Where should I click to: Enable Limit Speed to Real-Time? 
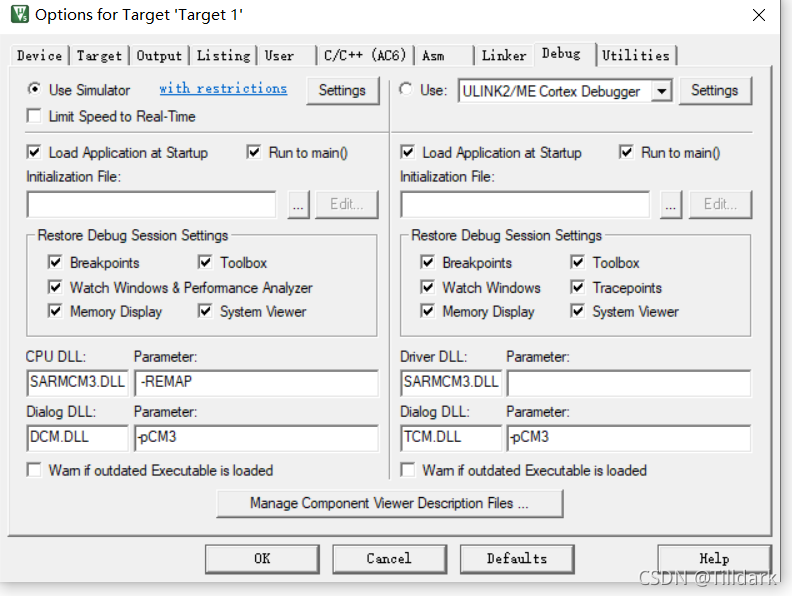coord(34,116)
